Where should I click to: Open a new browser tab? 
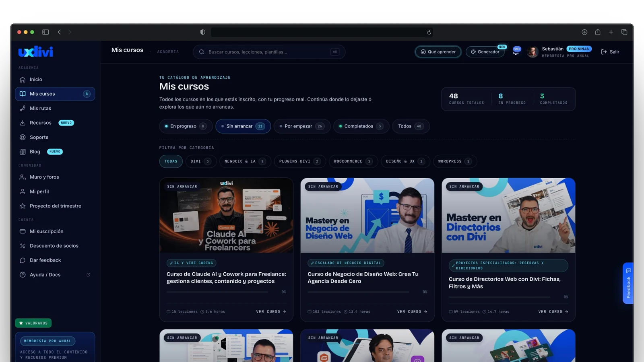coord(611,32)
